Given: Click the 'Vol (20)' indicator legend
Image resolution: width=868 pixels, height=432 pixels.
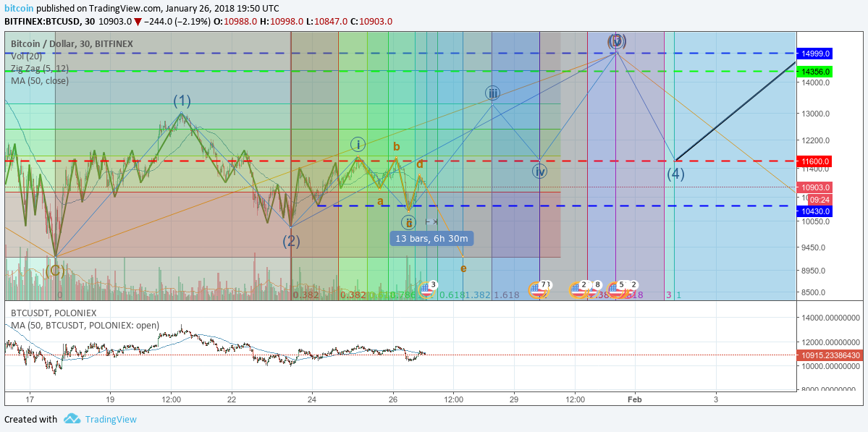Looking at the screenshot, I should [x=26, y=56].
